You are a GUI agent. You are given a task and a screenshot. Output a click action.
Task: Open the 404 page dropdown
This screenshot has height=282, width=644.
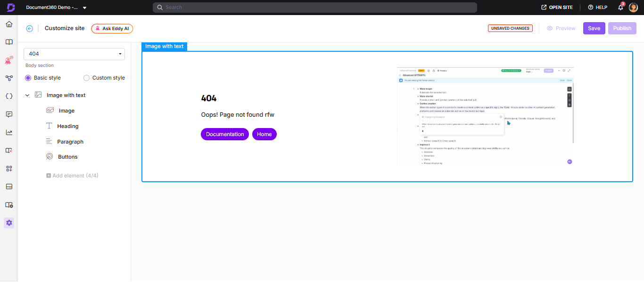click(74, 54)
